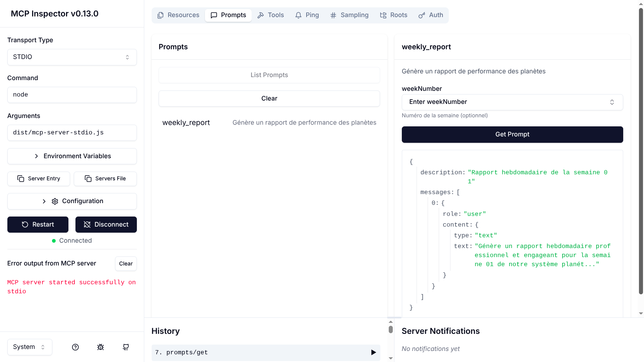644x362 pixels.
Task: Focus the Arguments input field
Action: 72,133
